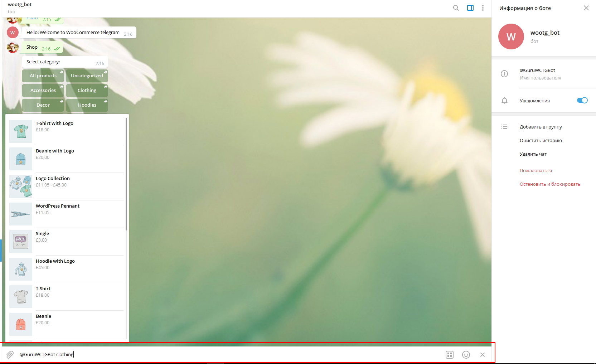Click the notifications bell icon
596x364 pixels.
[x=504, y=101]
